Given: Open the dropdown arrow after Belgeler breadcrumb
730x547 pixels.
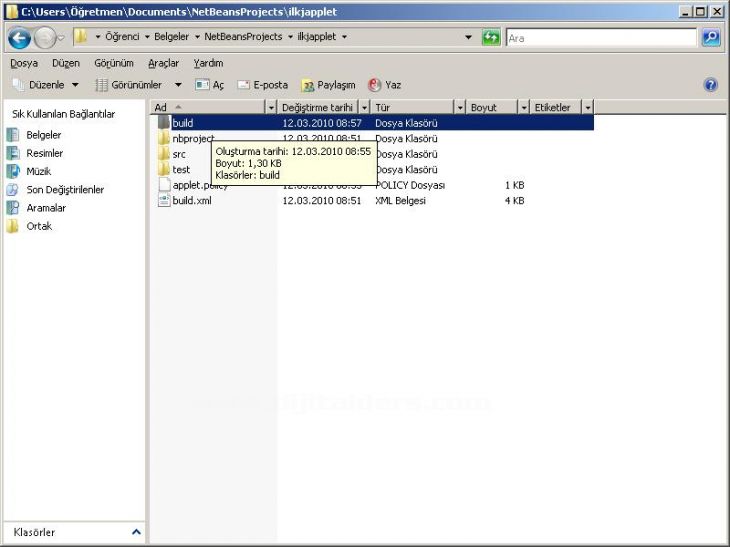Looking at the screenshot, I should click(x=197, y=37).
